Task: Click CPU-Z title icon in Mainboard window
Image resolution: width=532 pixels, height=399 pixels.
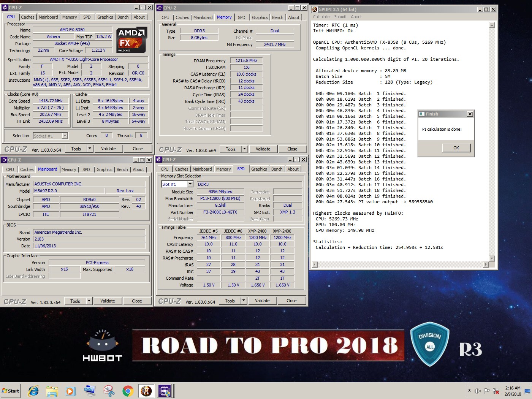Action: coord(4,160)
